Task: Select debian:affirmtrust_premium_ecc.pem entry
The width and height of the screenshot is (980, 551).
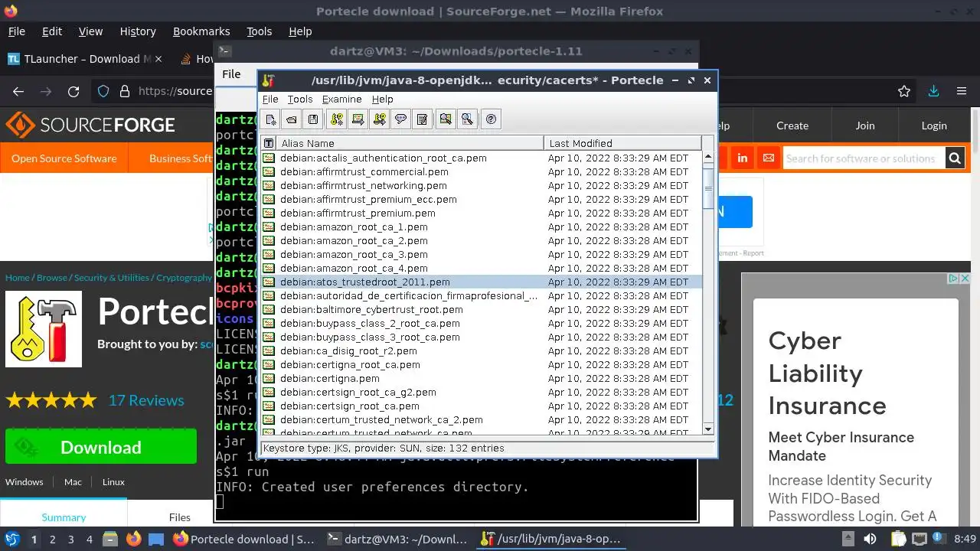Action: tap(482, 199)
